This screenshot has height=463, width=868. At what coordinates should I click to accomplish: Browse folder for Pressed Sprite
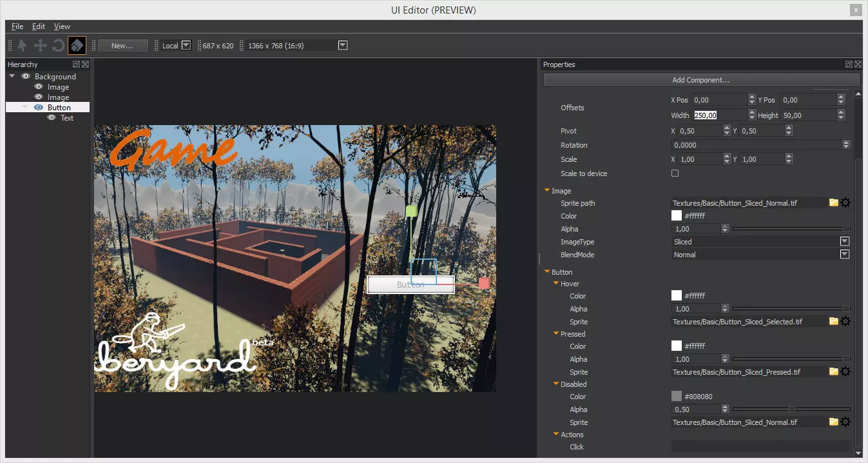tap(834, 371)
